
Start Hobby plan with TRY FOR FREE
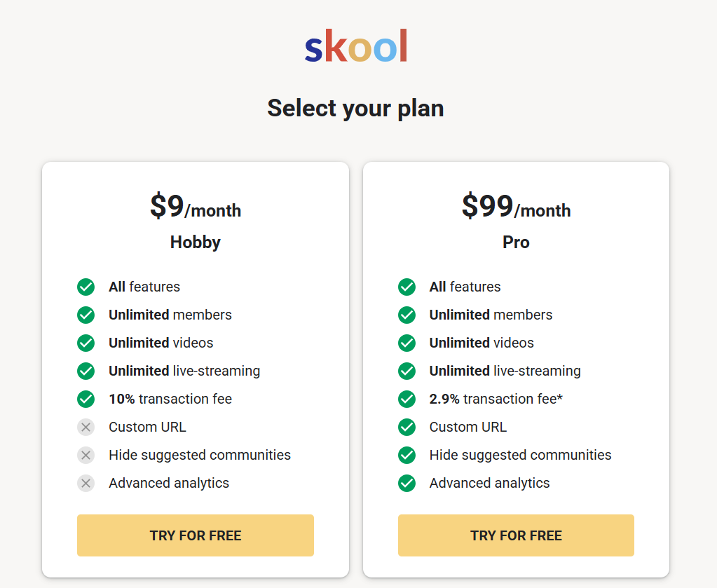195,535
